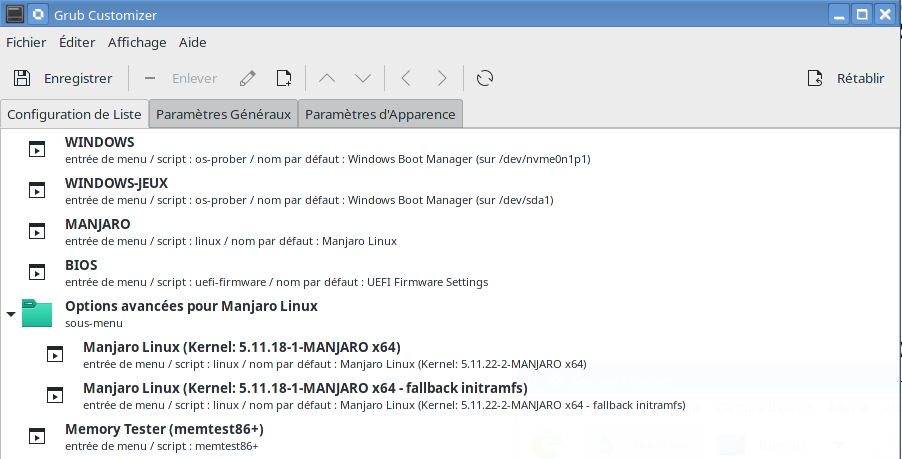Select the Configuration de Liste tab

(x=74, y=114)
